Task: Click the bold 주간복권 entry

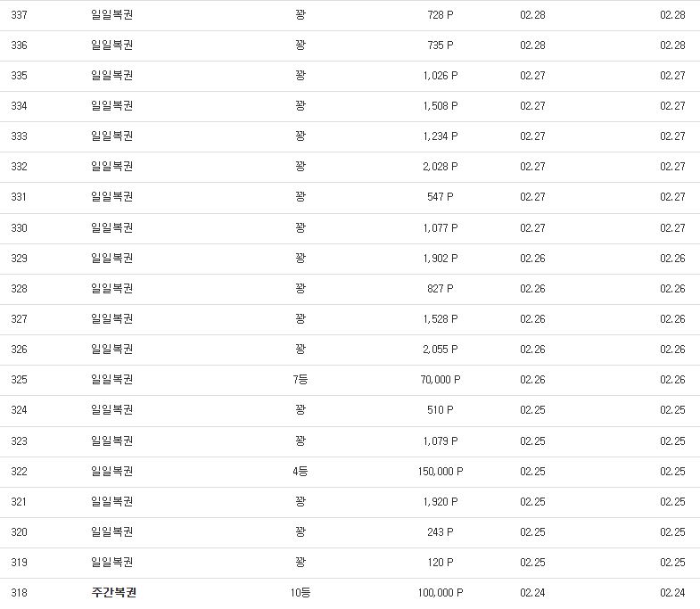Action: click(x=113, y=592)
